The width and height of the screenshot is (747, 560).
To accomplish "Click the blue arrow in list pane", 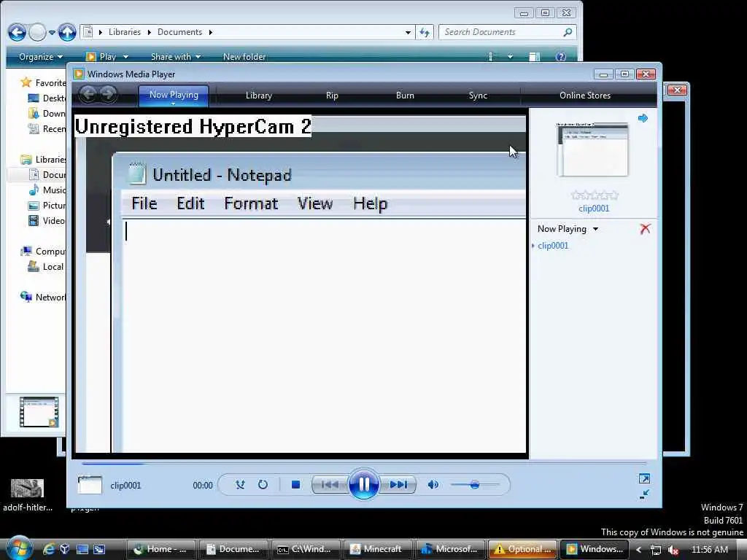I will point(643,118).
